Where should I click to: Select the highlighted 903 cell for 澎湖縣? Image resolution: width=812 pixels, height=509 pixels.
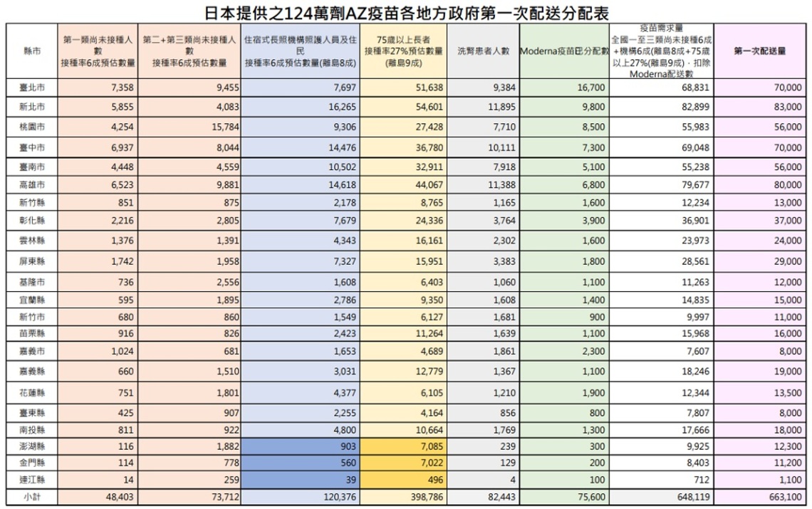pyautogui.click(x=301, y=446)
